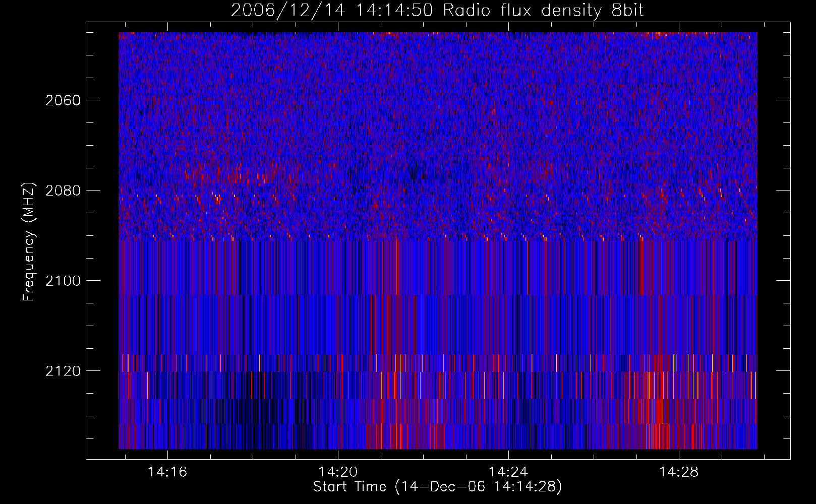Click the 2100 frequency tick label
Image resolution: width=816 pixels, height=504 pixels.
pyautogui.click(x=63, y=281)
